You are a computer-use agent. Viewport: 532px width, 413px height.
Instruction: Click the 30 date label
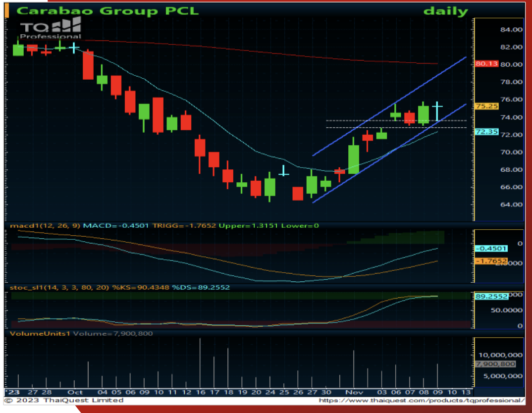pyautogui.click(x=326, y=392)
